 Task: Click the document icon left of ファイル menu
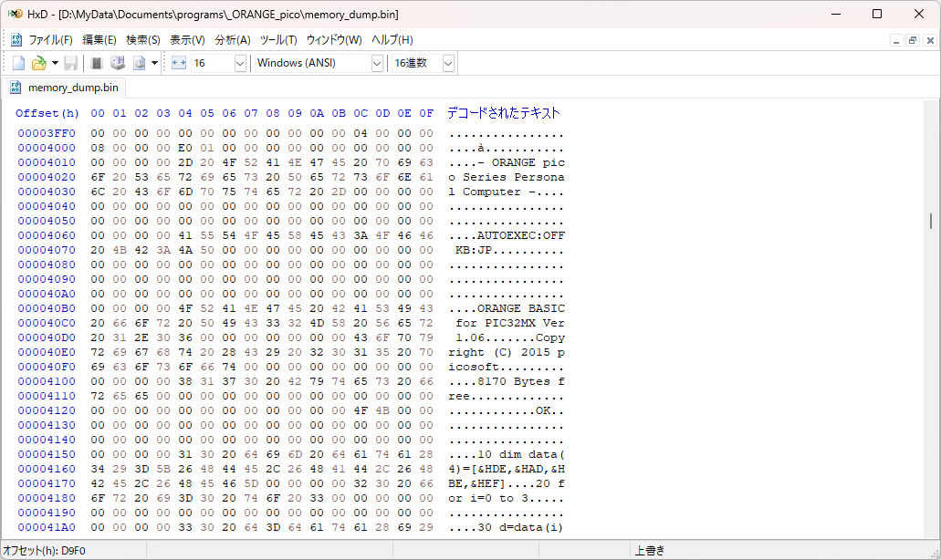[x=16, y=40]
